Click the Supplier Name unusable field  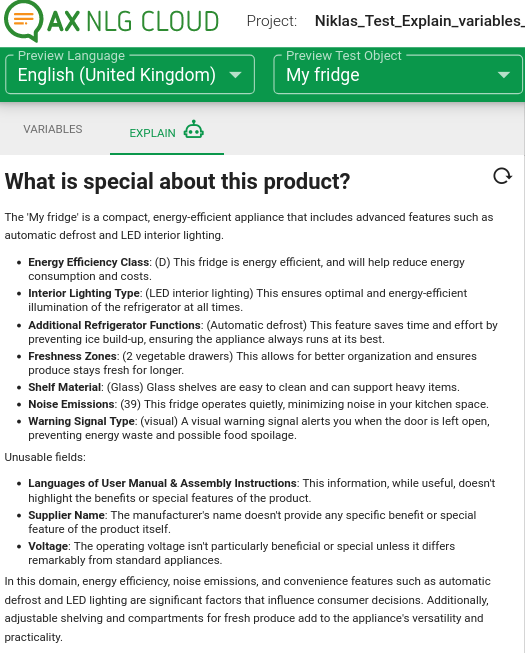pyautogui.click(x=66, y=516)
